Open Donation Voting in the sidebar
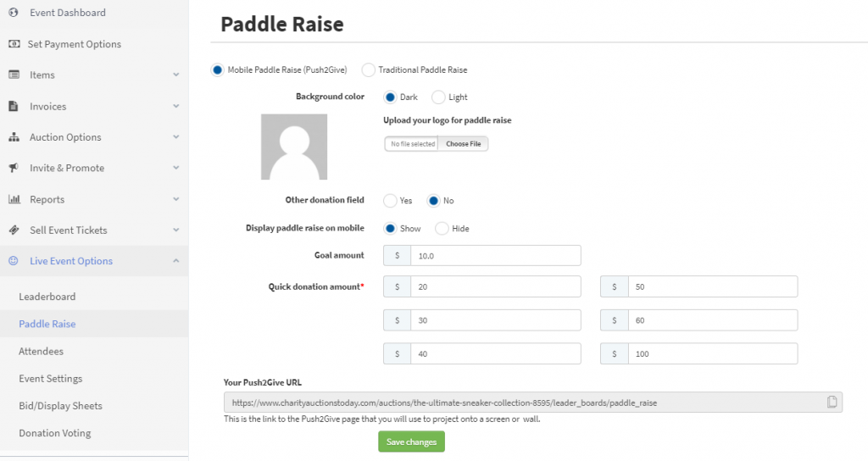The height and width of the screenshot is (461, 868). tap(55, 433)
